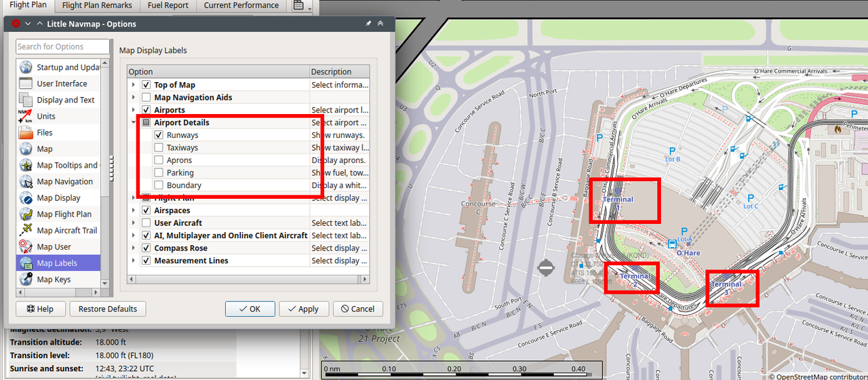Open the User Interface options page
The height and width of the screenshot is (380, 868).
59,83
